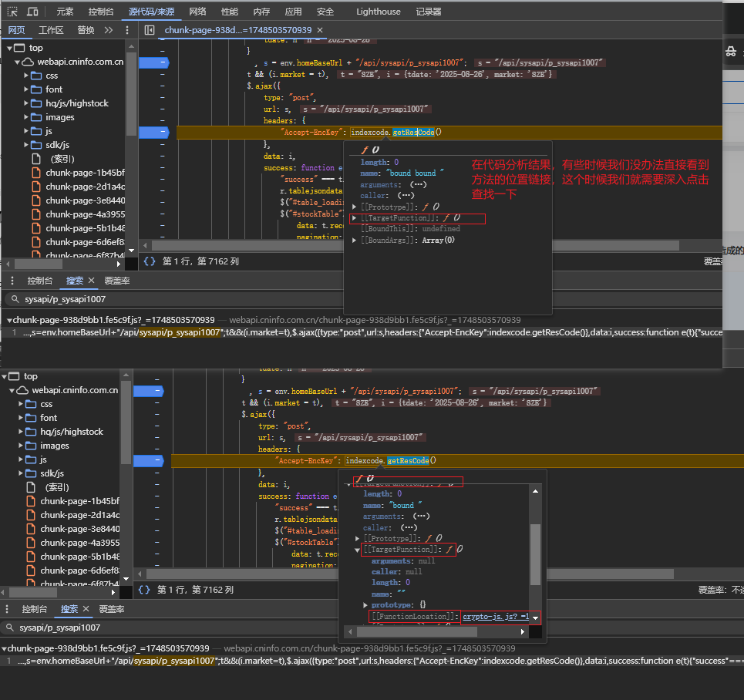Viewport: 744px width, 700px height.
Task: Close the 搜索 tab in lower drawer
Action: point(86,609)
